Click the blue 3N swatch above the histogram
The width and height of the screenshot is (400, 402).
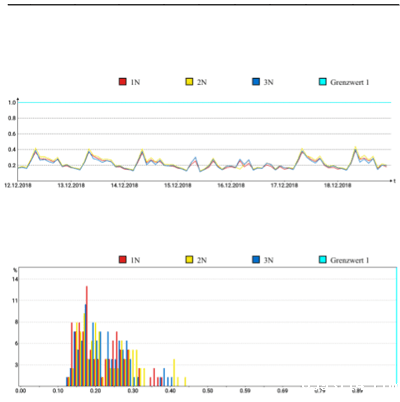coord(256,260)
